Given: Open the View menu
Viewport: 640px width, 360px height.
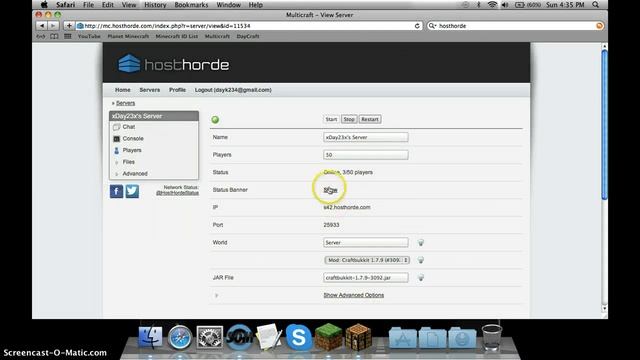Looking at the screenshot, I should [129, 5].
